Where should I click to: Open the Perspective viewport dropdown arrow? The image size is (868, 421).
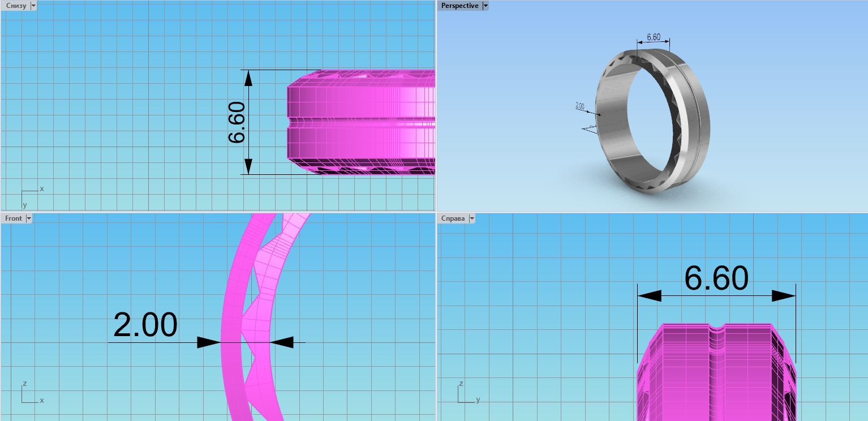[x=485, y=6]
